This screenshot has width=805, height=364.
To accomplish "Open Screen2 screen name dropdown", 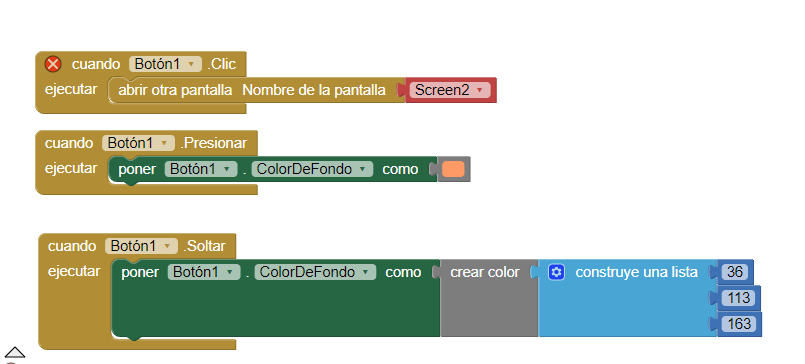I will tap(450, 90).
